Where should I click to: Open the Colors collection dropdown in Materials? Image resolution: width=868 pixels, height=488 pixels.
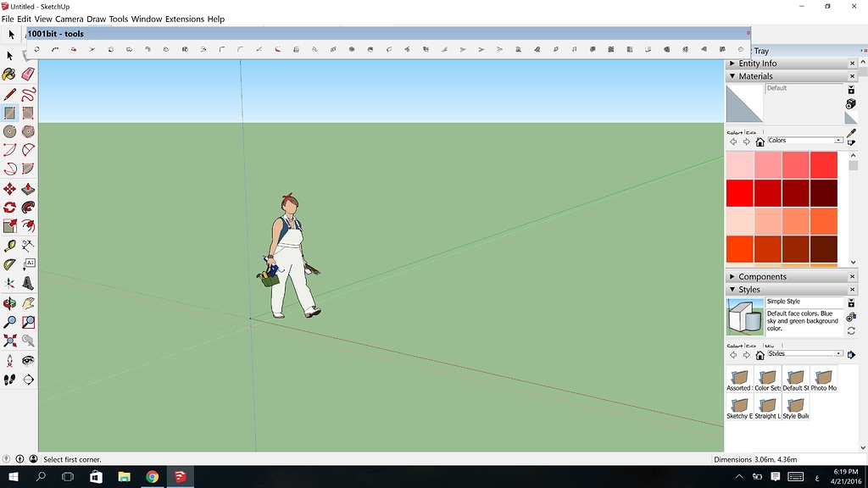(x=838, y=141)
